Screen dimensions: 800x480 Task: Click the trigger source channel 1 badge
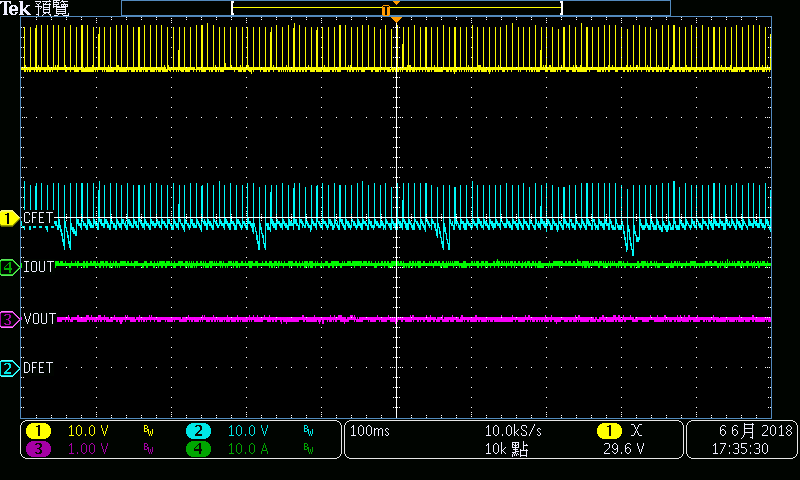point(609,431)
